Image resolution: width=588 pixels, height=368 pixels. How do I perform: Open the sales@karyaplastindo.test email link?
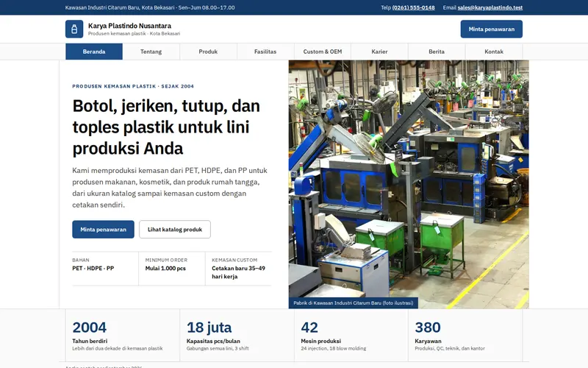[490, 7]
